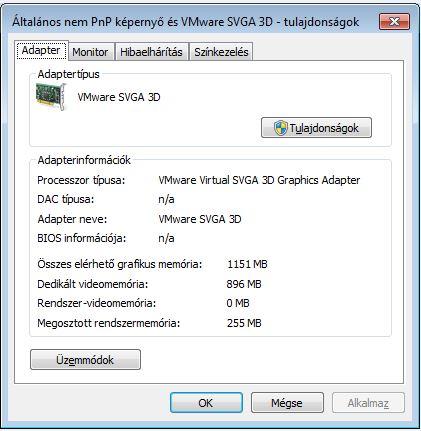The image size is (421, 431).
Task: Click the UAC shield icon on Tulajdonságok
Action: point(280,128)
